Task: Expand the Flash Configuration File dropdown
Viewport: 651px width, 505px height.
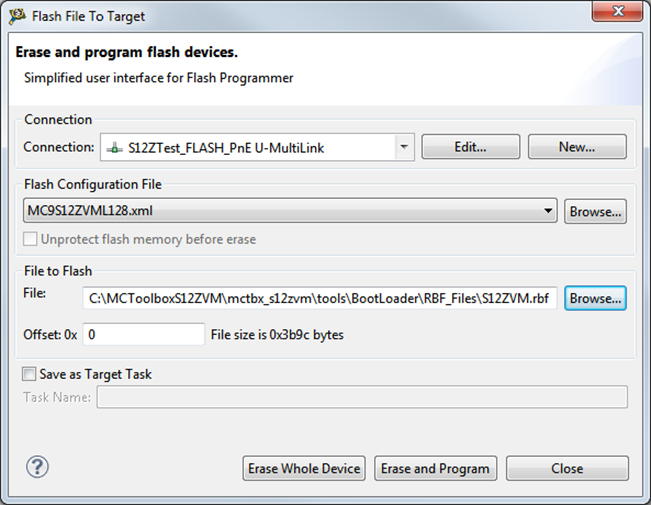Action: point(547,211)
